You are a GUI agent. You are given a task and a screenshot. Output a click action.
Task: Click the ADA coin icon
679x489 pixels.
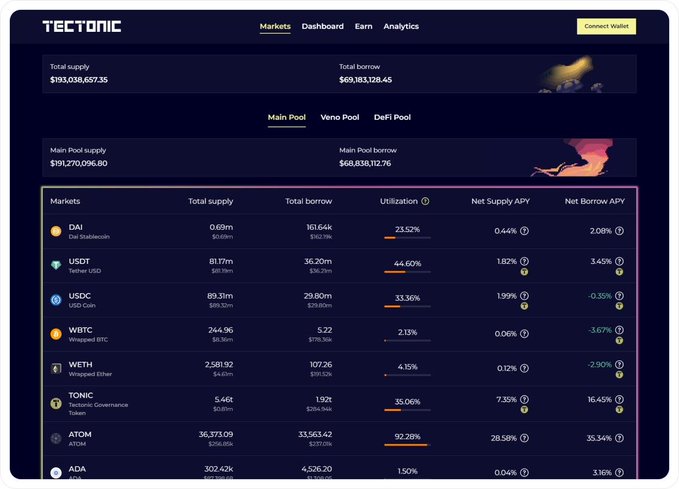[x=56, y=473]
